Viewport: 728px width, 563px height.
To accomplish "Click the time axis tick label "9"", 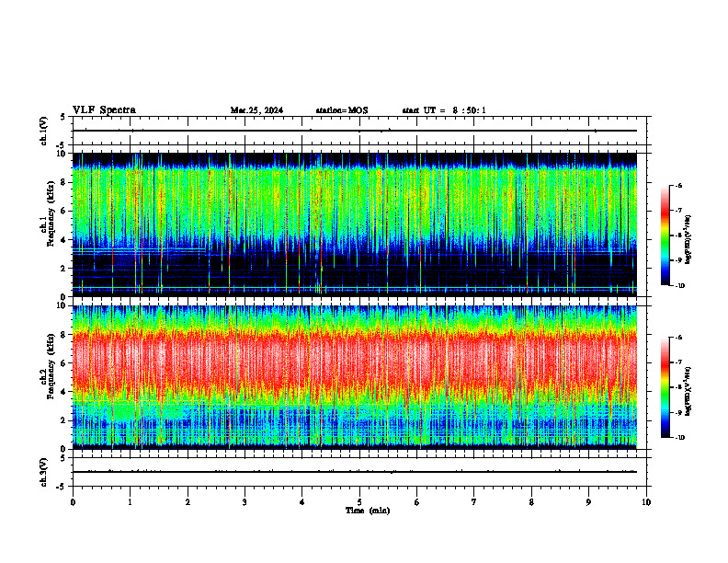I will pos(588,502).
